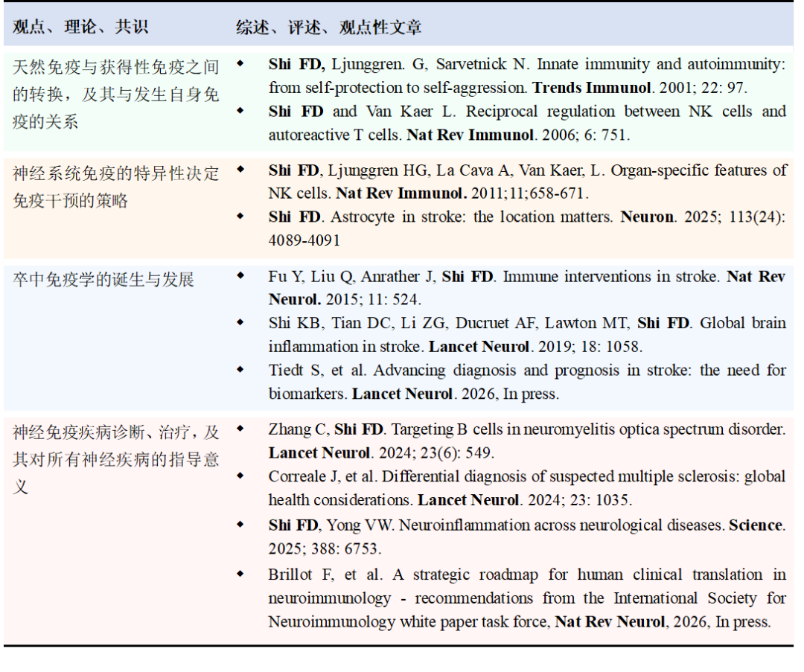Click the diamond bullet before the Nat Rev Immunol 2006 entry
The width and height of the screenshot is (804, 672).
(242, 112)
